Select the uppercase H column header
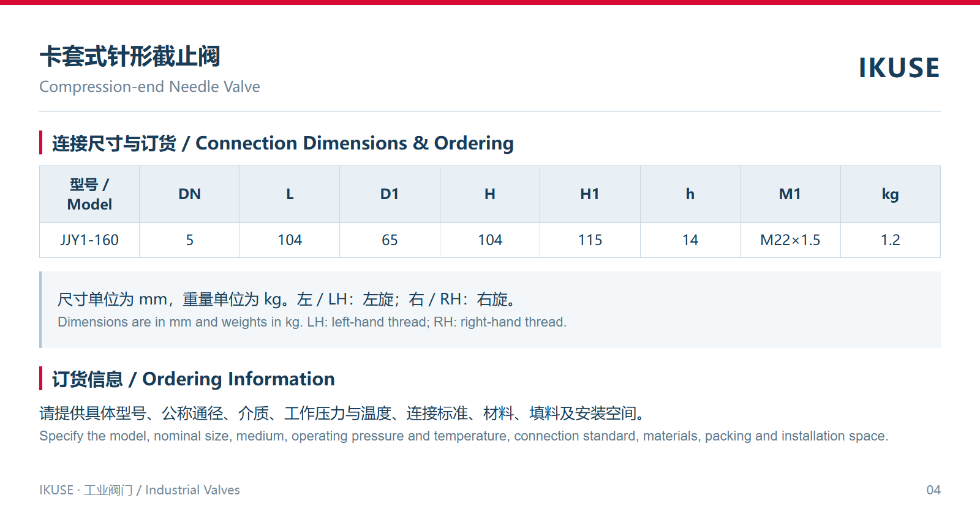 (x=490, y=194)
